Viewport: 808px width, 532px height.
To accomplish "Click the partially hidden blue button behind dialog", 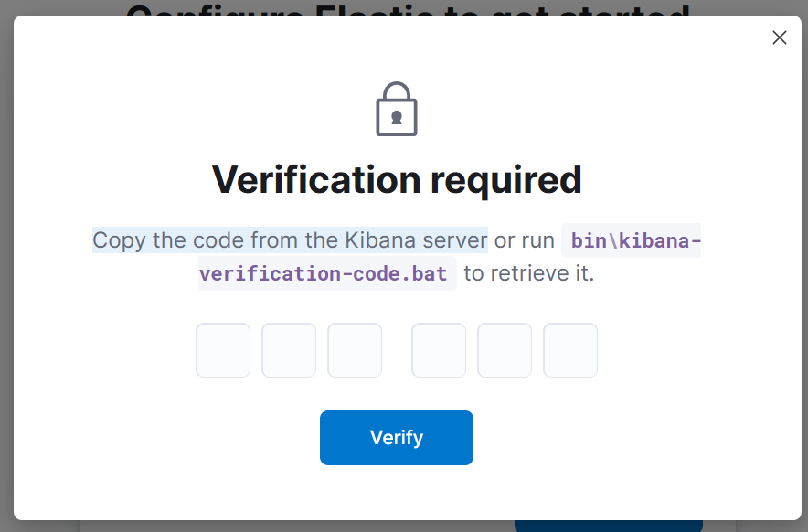I will pos(608,527).
